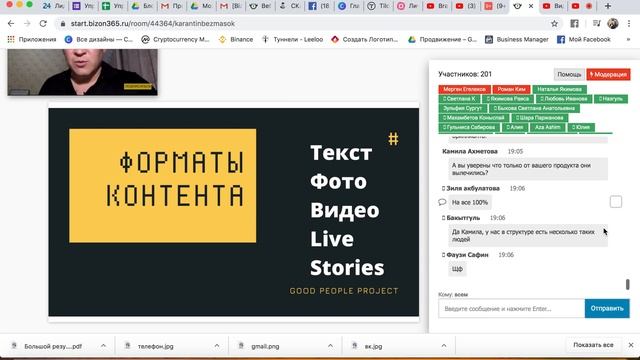
Task: Open the browser extension icon next to star
Action: tap(574, 24)
